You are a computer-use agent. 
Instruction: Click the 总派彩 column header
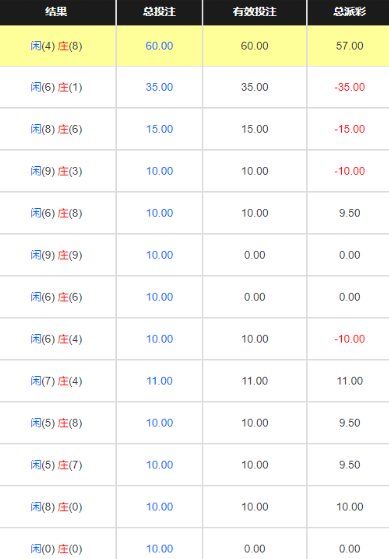[349, 12]
